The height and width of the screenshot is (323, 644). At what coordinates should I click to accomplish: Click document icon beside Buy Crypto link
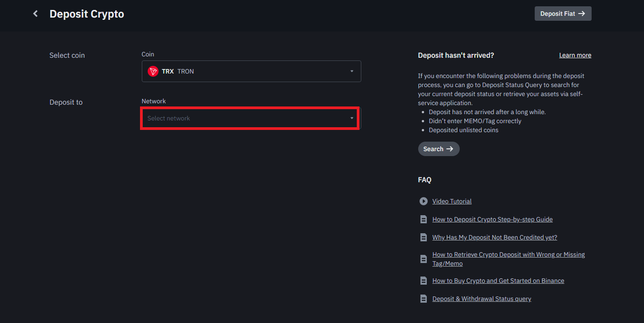click(423, 281)
